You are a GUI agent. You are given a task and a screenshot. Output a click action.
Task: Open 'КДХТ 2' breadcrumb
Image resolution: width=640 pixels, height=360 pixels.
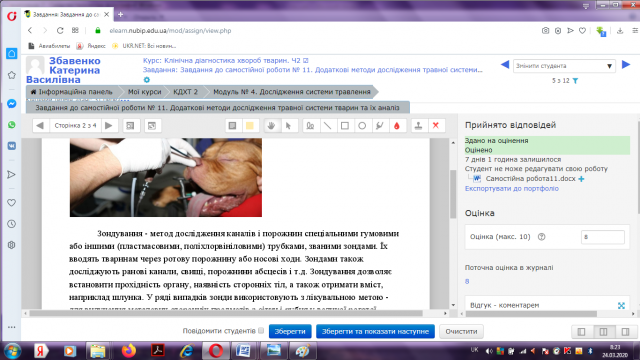[185, 92]
